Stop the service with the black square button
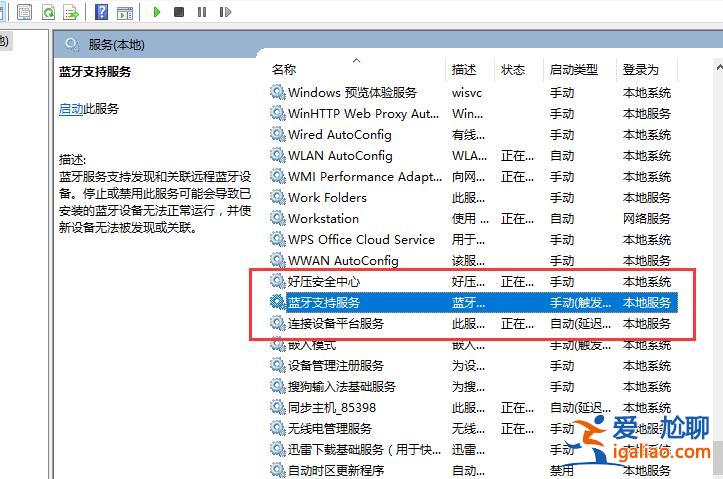The height and width of the screenshot is (479, 723). [179, 12]
